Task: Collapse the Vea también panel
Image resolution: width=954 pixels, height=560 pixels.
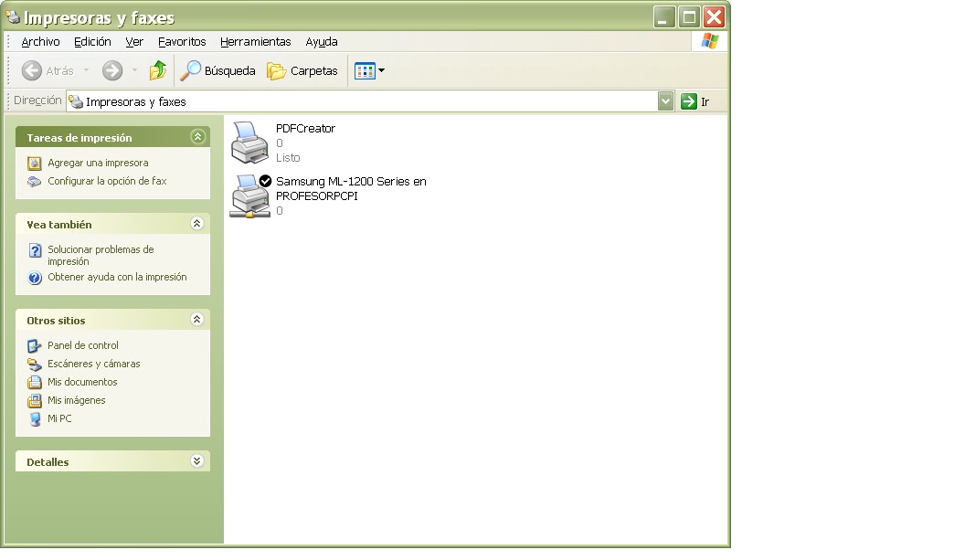Action: click(x=197, y=223)
